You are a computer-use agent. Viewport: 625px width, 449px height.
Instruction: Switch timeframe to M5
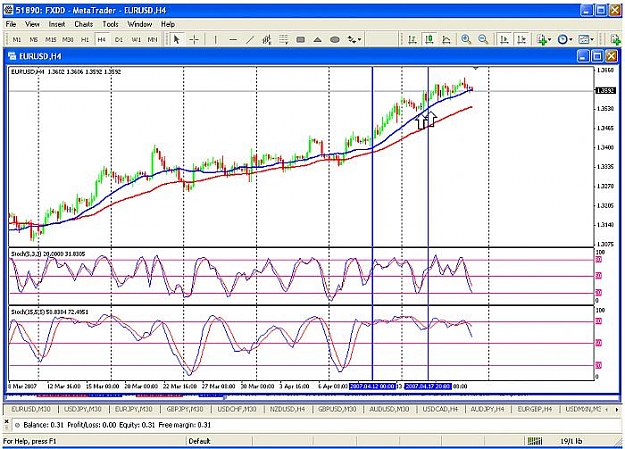[x=33, y=39]
